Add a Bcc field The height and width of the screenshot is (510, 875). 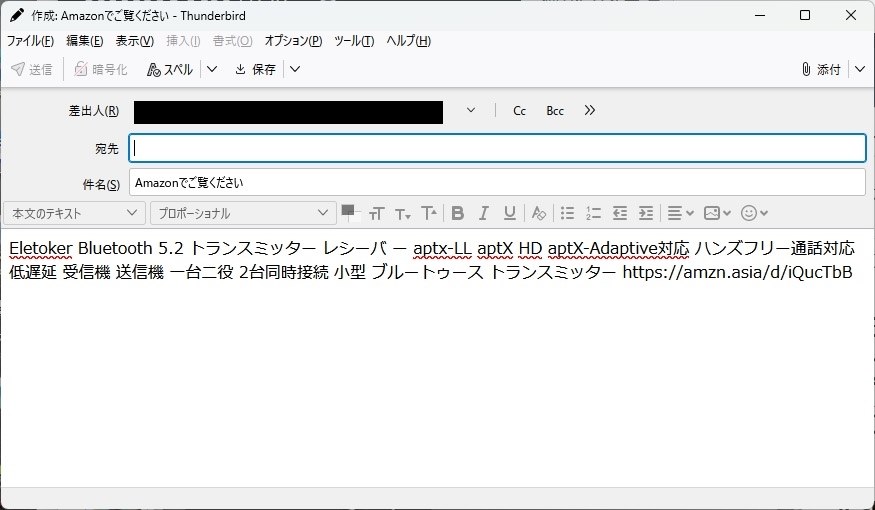[x=555, y=111]
